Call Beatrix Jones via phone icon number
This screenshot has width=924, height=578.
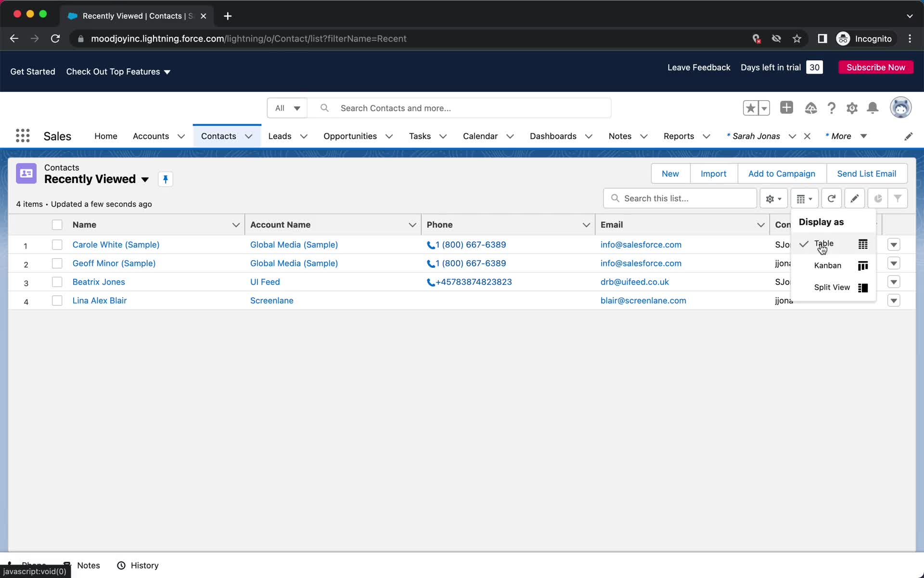point(469,282)
